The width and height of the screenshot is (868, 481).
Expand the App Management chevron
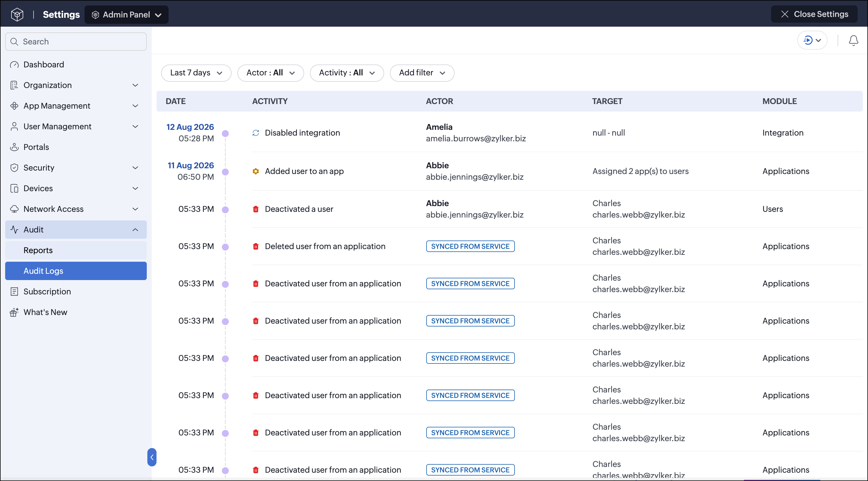click(x=136, y=106)
